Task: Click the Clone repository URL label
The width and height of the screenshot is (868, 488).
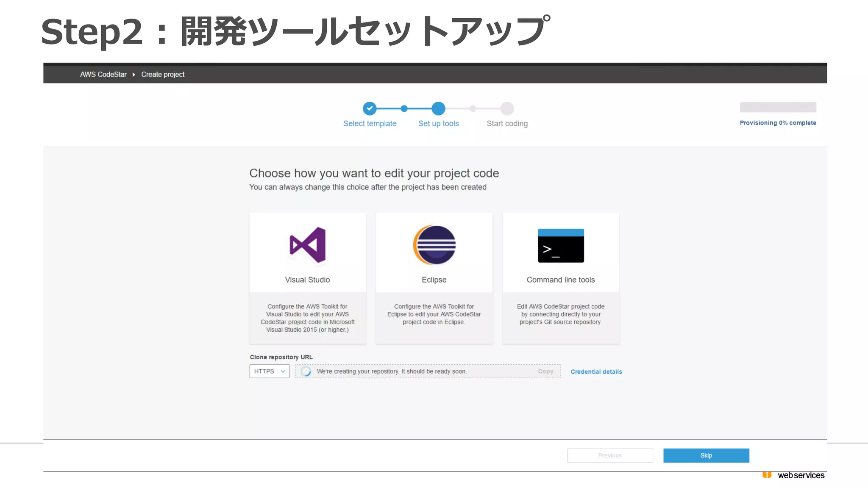Action: tap(281, 357)
